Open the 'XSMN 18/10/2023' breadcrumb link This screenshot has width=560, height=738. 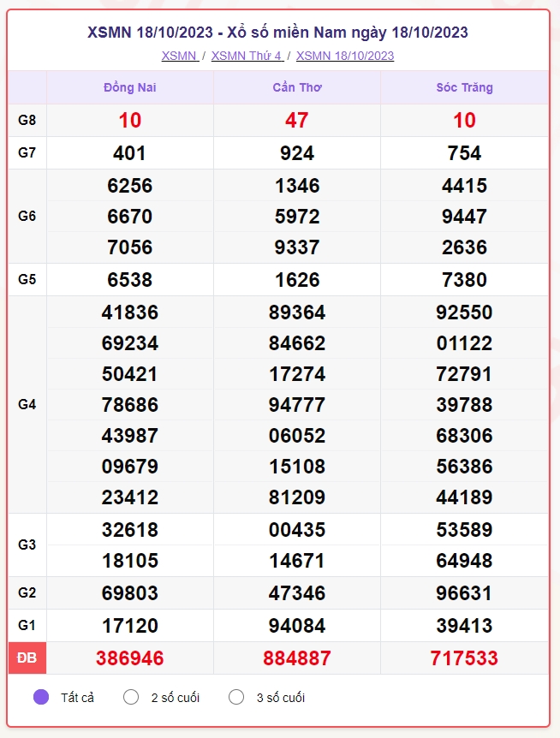click(x=345, y=56)
